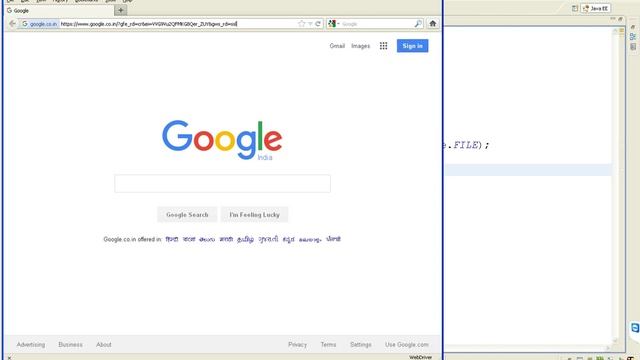Click the FILE code text in Eclipse editor
This screenshot has height=360, width=640.
[x=465, y=145]
